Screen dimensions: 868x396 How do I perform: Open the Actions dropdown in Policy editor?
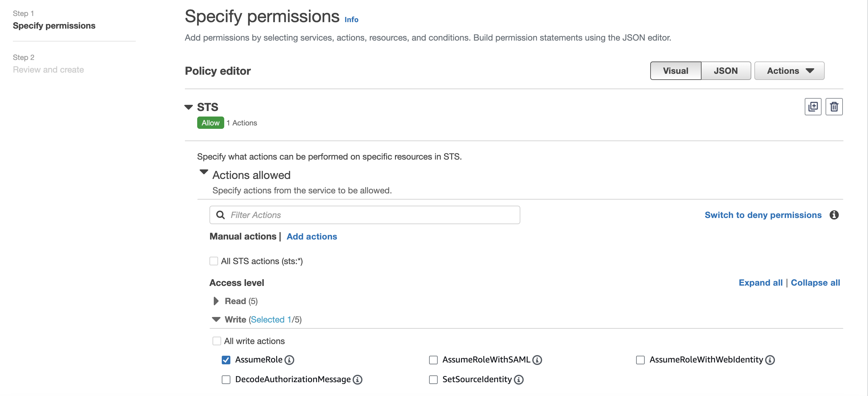pos(789,71)
